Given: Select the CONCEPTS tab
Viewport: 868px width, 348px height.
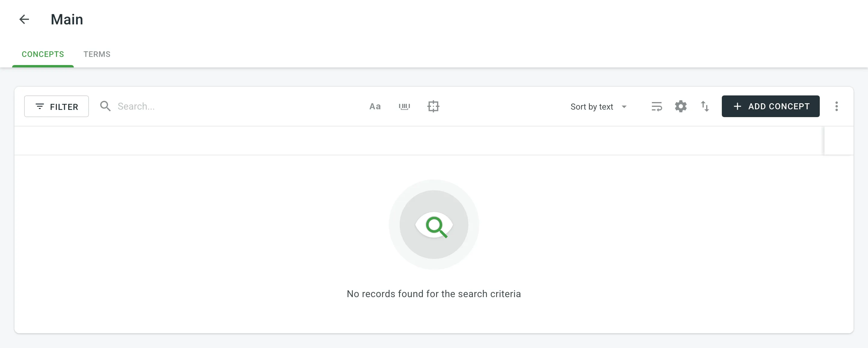Looking at the screenshot, I should [x=42, y=54].
